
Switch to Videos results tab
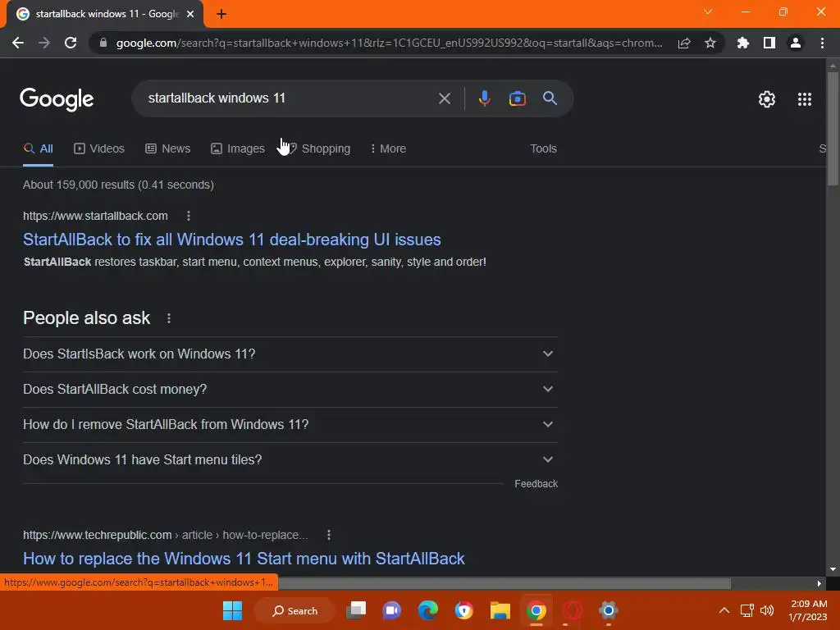pos(99,148)
